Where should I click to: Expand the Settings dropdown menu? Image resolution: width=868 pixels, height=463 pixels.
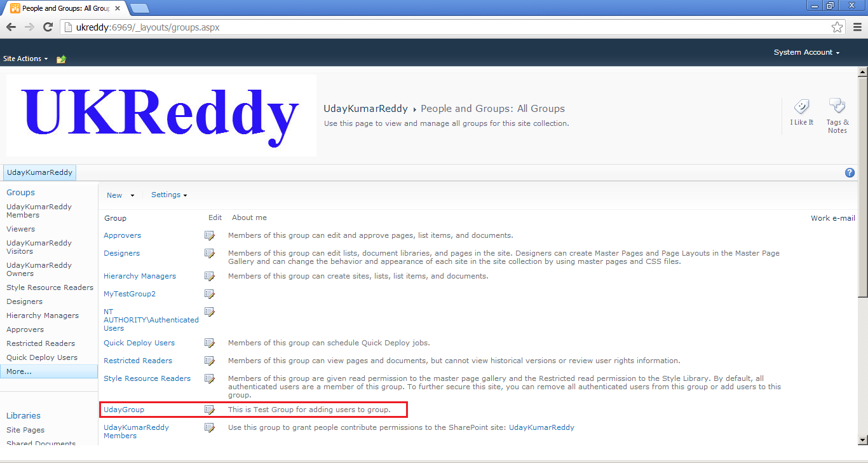coord(169,195)
